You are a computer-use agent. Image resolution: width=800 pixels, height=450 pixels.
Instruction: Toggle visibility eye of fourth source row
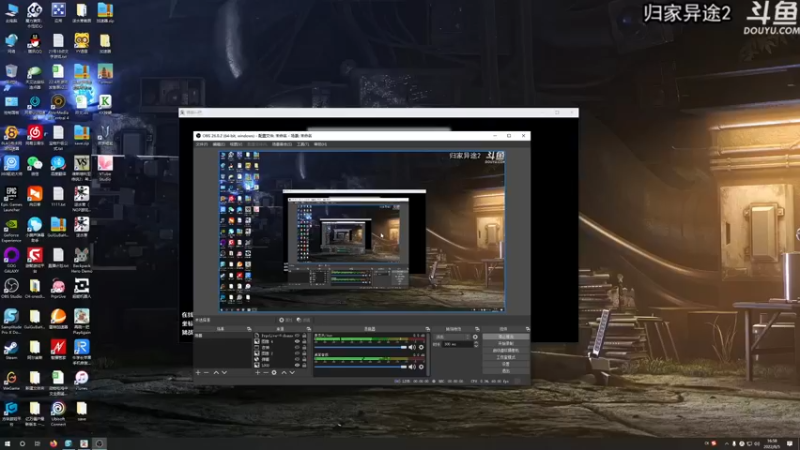pyautogui.click(x=297, y=353)
